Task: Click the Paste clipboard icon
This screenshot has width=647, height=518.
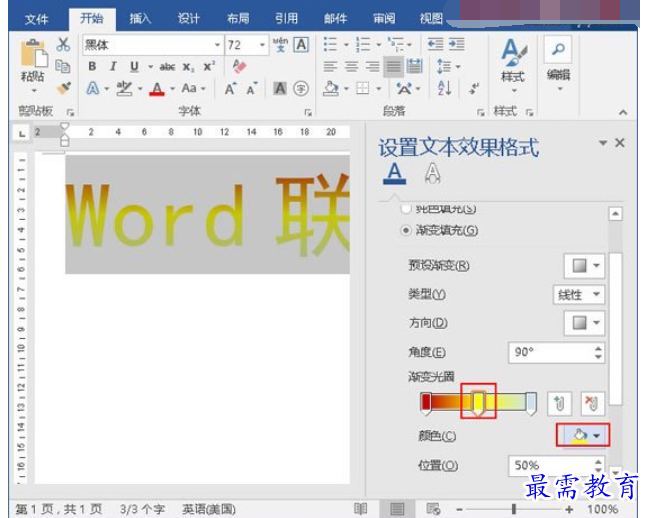Action: [x=34, y=53]
